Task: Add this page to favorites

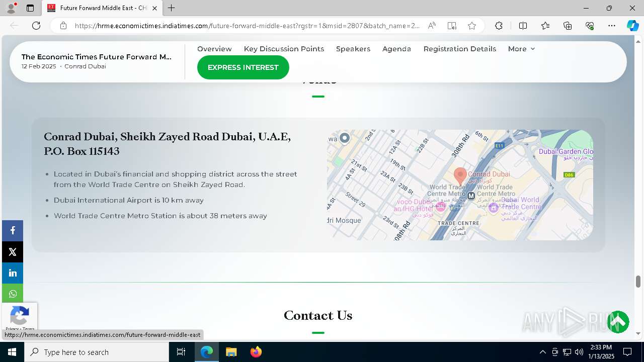Action: [472, 26]
